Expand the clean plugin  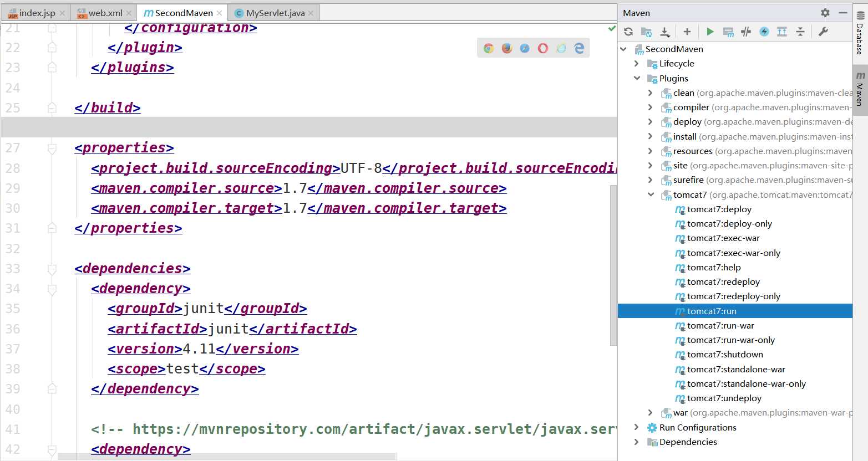[651, 93]
